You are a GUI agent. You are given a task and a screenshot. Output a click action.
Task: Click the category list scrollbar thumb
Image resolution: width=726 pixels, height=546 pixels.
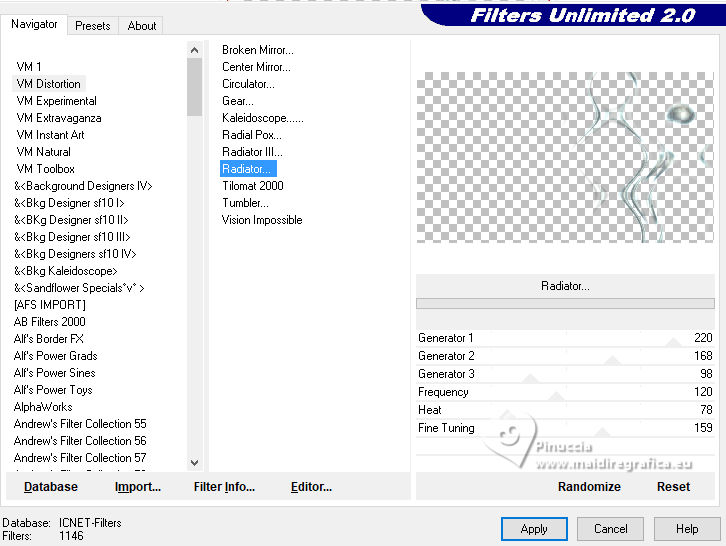[x=194, y=87]
